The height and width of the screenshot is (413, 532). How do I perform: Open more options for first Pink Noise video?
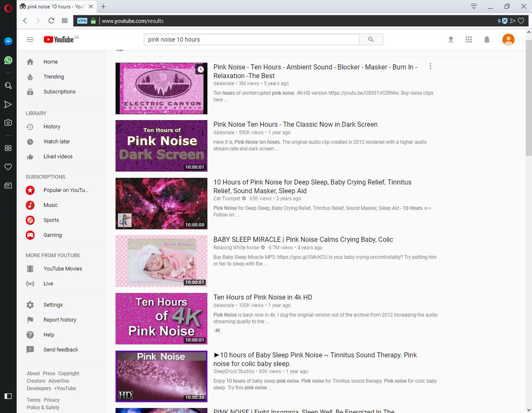click(430, 66)
